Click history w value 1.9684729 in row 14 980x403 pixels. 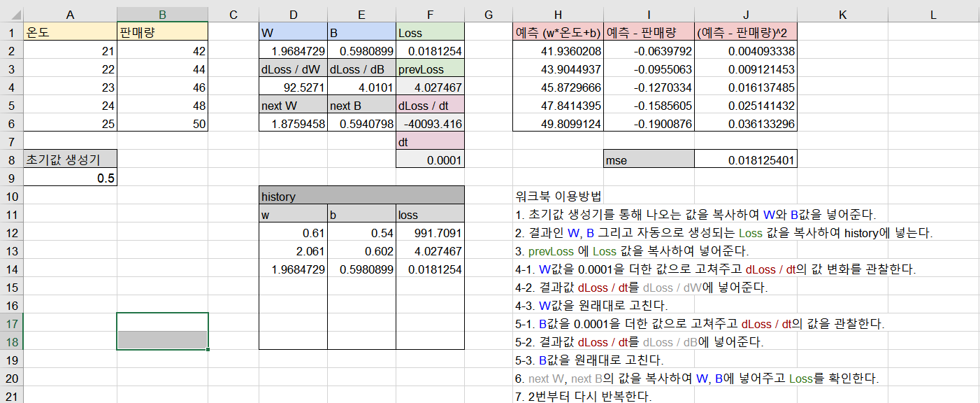[x=293, y=269]
